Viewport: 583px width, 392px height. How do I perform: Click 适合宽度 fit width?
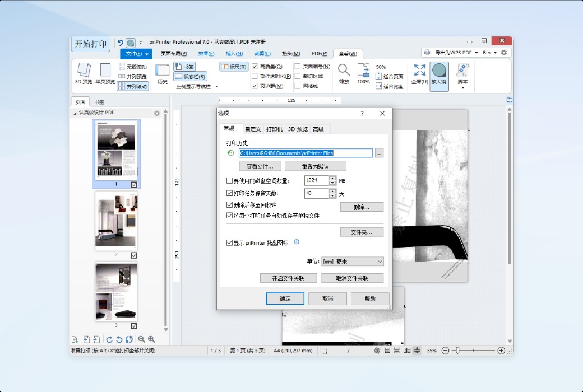click(x=389, y=86)
